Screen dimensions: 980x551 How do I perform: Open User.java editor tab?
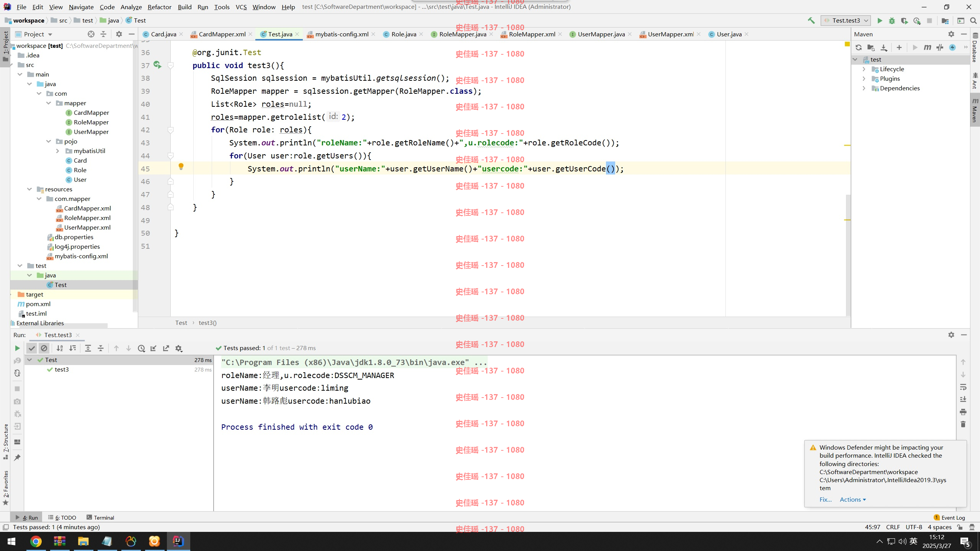pos(729,34)
